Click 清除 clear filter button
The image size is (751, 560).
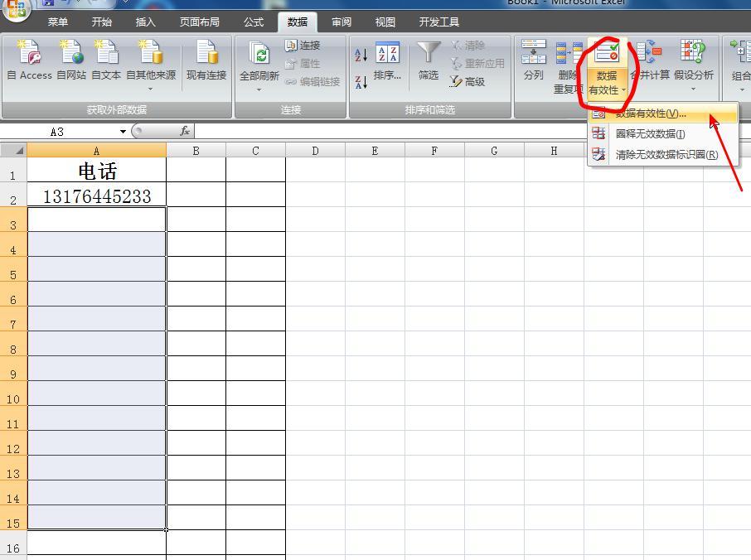click(468, 45)
